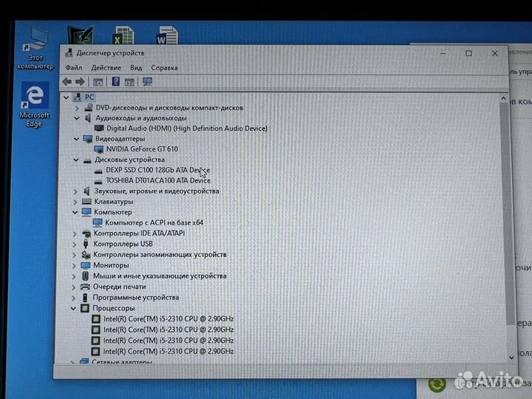The image size is (532, 399).
Task: Click the icon beside Программные устройства
Action: point(85,298)
